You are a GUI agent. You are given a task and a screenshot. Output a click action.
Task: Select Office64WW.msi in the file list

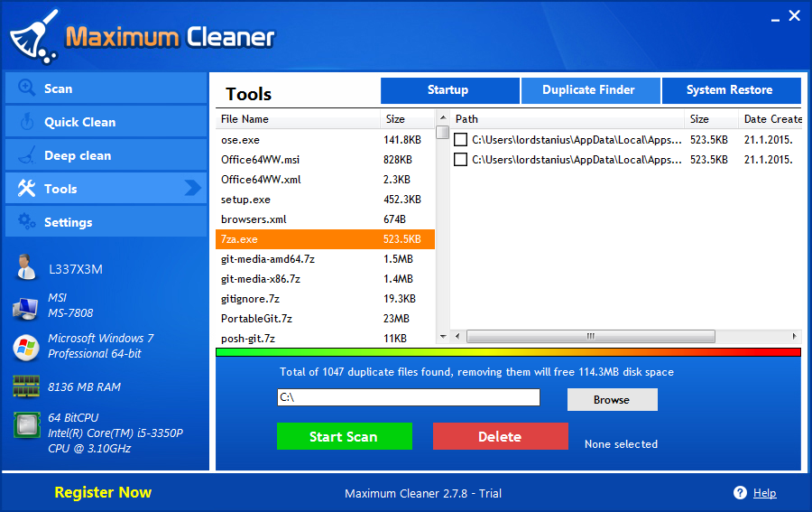(x=325, y=159)
